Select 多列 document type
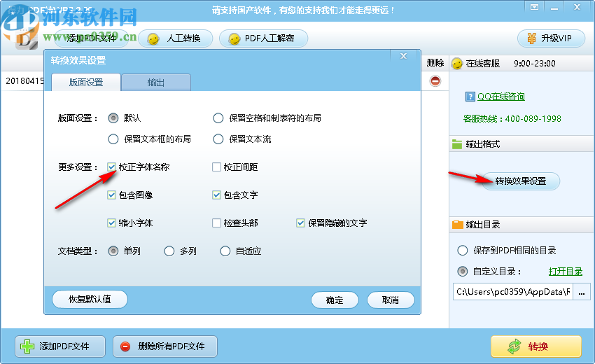Image resolution: width=595 pixels, height=364 pixels. pyautogui.click(x=169, y=251)
